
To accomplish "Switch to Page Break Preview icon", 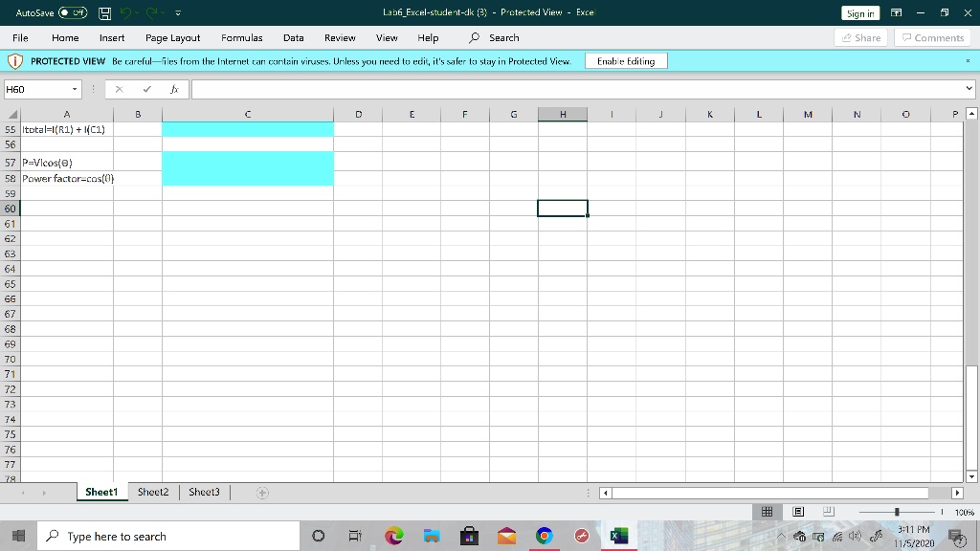I will (x=829, y=513).
